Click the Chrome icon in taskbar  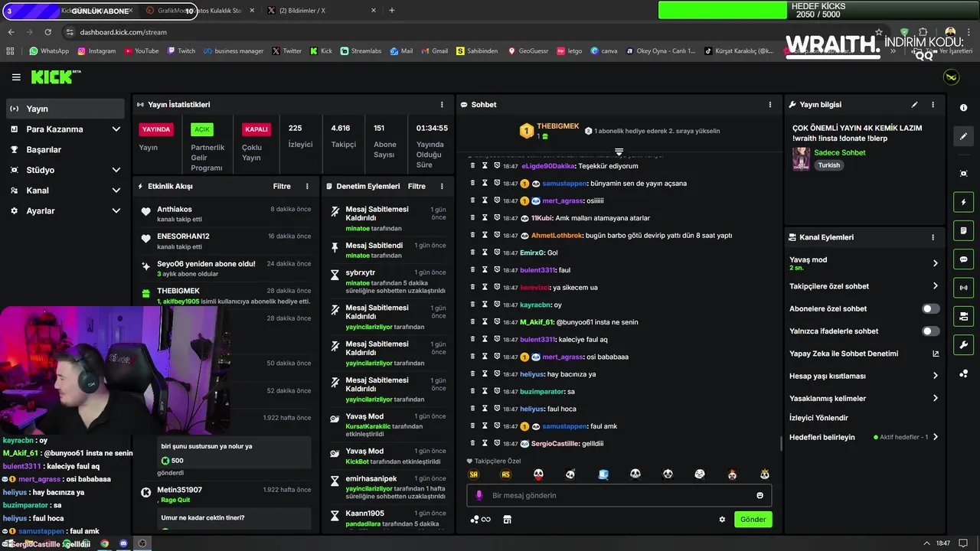point(105,543)
